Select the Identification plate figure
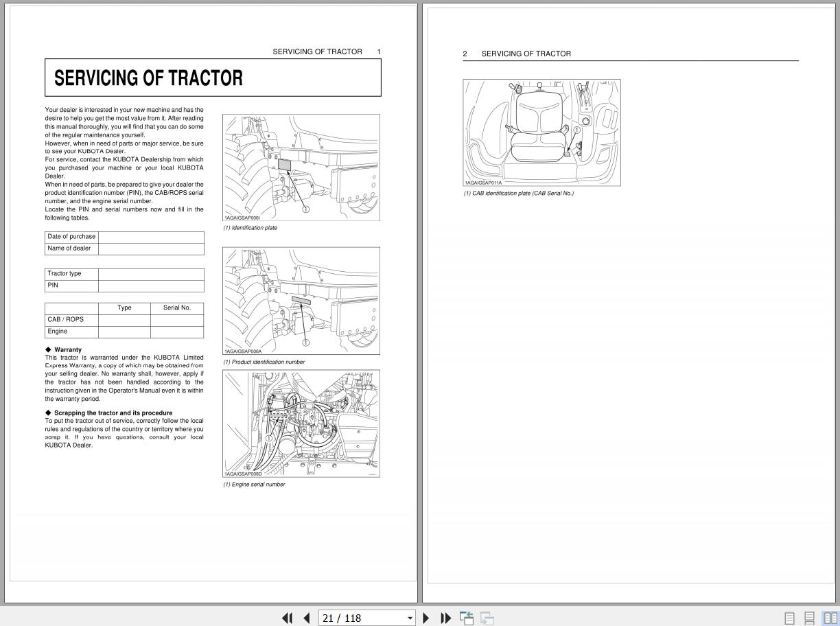The image size is (840, 626). point(301,167)
